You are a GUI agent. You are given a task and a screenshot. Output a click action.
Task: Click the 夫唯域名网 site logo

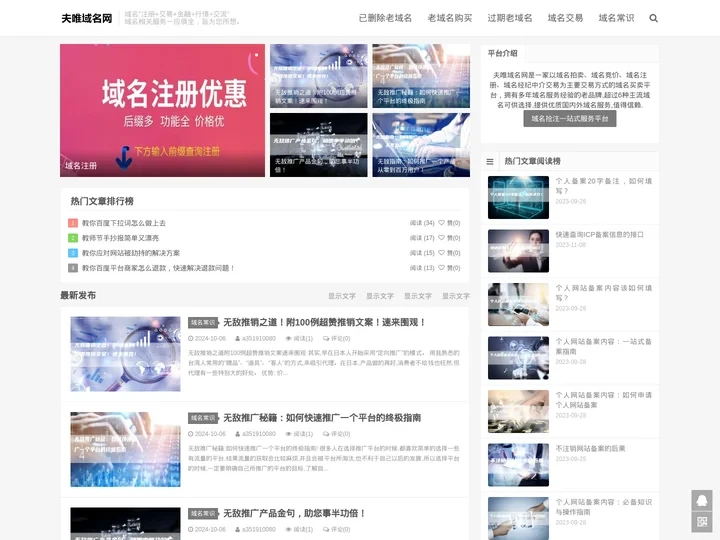[87, 18]
